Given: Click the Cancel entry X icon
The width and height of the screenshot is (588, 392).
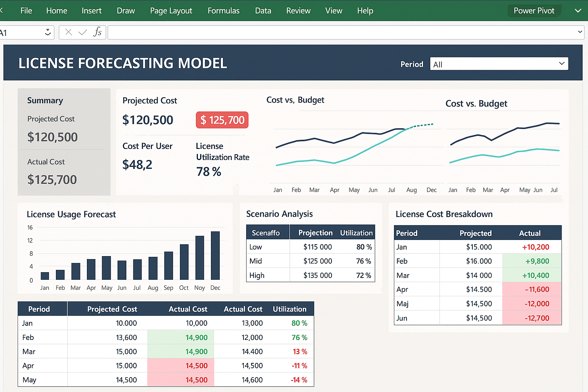Looking at the screenshot, I should (69, 32).
